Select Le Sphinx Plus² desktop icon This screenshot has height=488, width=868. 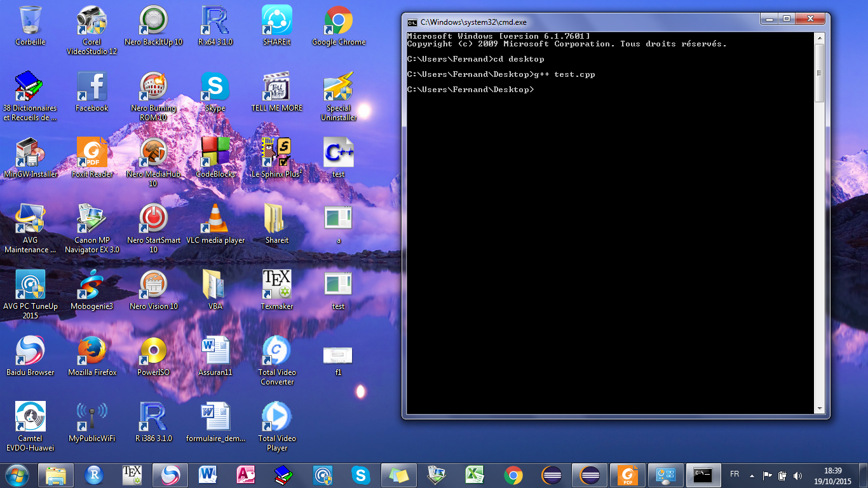tap(277, 158)
